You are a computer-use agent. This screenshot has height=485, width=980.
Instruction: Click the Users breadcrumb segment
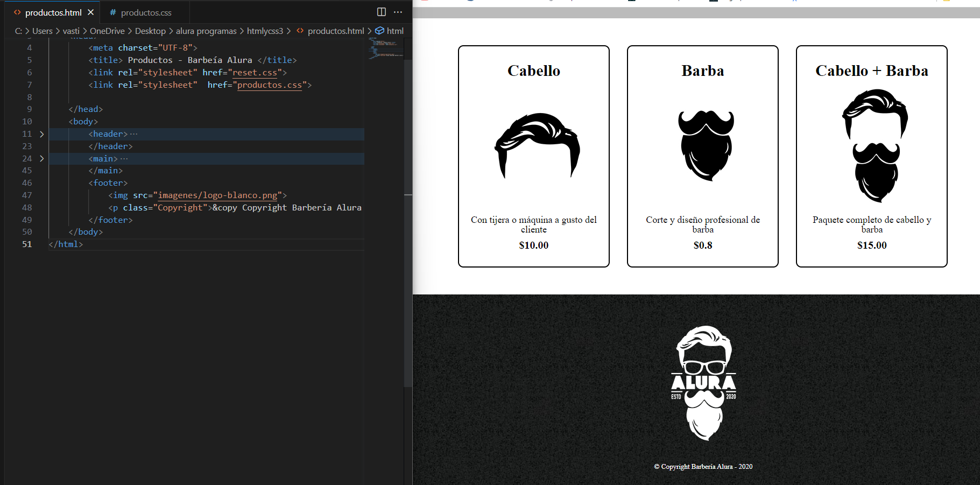point(43,31)
